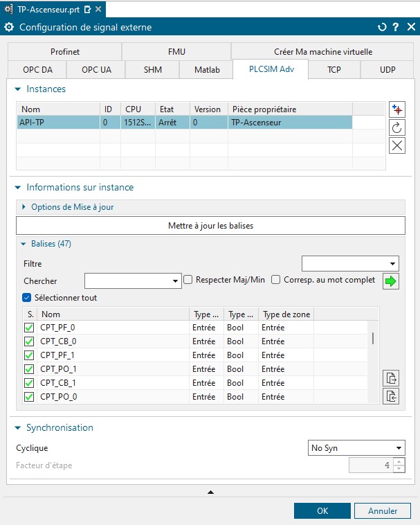This screenshot has width=420, height=525.
Task: Uncheck the CPT_CB_0 tag
Action: click(29, 341)
